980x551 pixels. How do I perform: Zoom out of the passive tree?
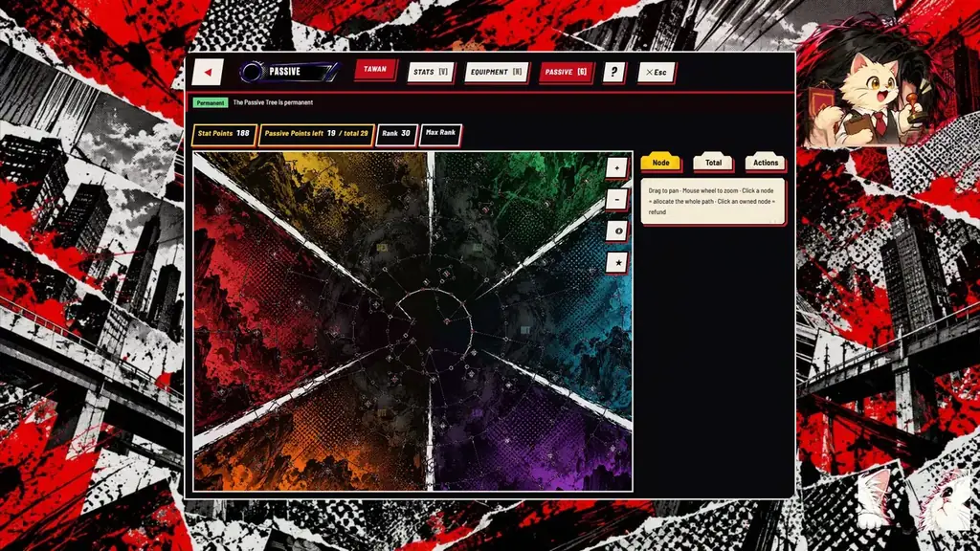pos(617,200)
